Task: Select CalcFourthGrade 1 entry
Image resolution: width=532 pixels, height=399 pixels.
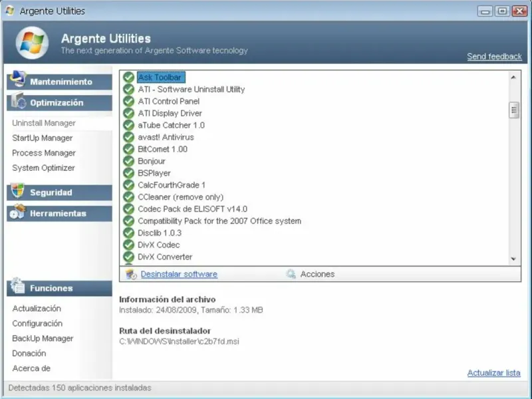Action: tap(172, 185)
